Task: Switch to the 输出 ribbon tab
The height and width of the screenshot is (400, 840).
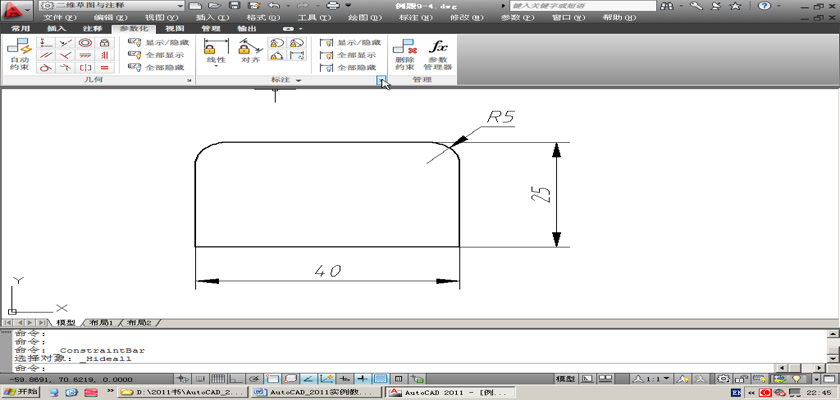Action: coord(246,28)
